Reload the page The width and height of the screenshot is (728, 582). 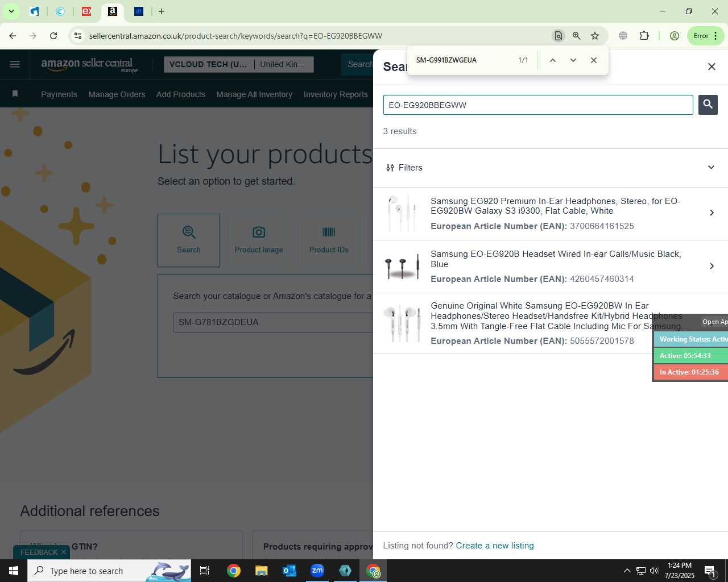[x=53, y=36]
